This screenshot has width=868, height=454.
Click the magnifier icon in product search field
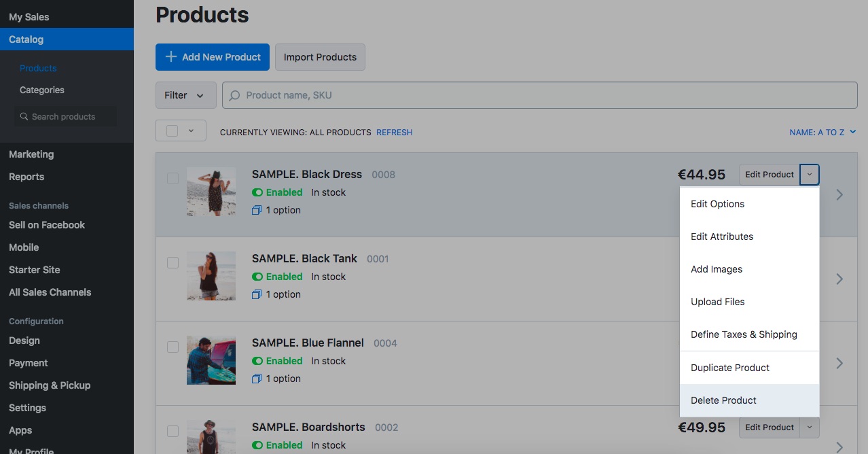(235, 96)
